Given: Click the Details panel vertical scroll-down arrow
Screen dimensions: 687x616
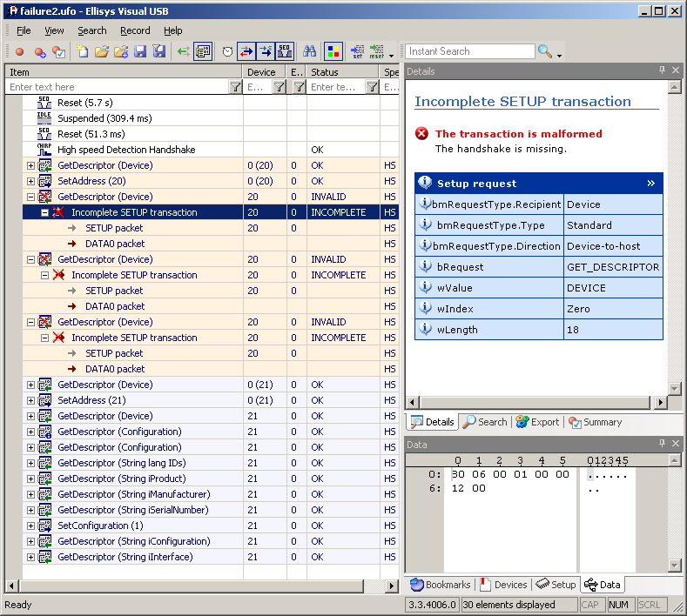Looking at the screenshot, I should coord(674,388).
